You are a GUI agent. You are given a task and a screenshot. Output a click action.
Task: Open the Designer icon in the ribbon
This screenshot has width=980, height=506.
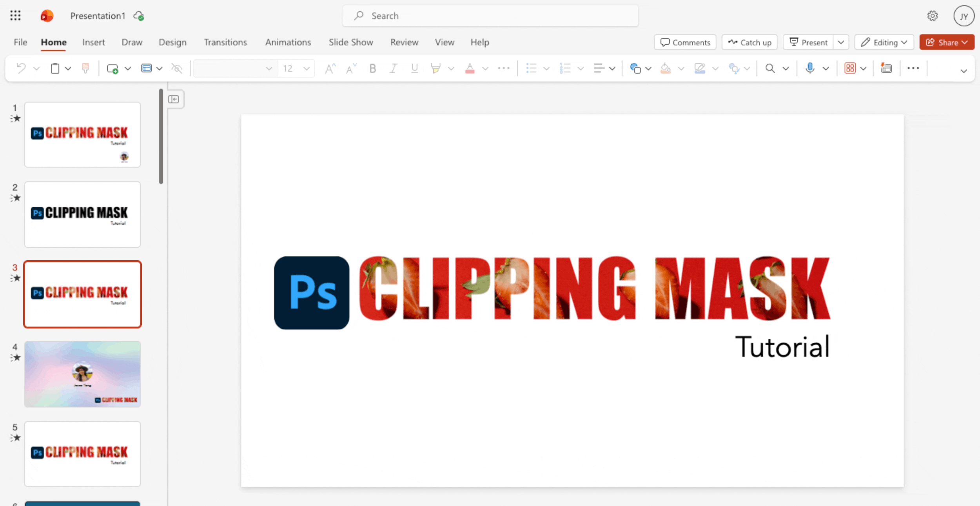pos(886,68)
